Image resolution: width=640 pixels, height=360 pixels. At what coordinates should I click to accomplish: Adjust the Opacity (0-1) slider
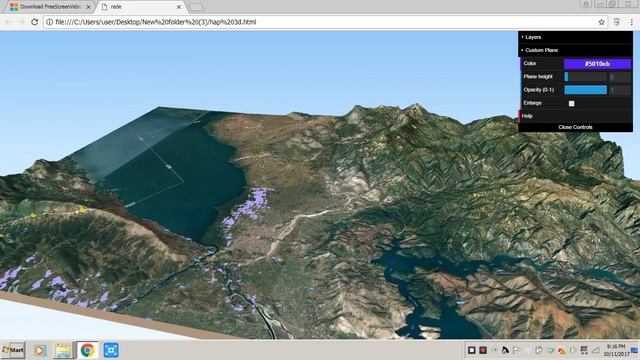585,90
